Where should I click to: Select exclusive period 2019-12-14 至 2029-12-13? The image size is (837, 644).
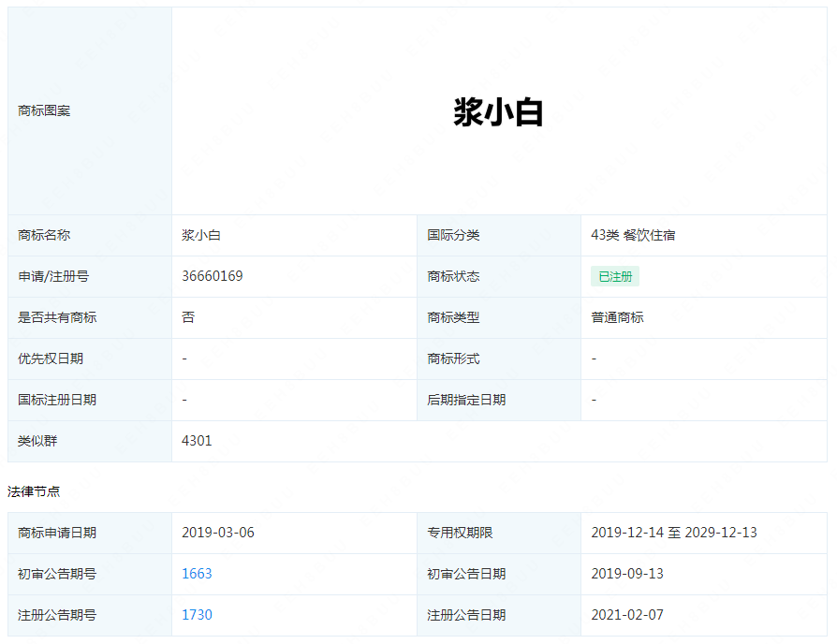click(x=674, y=533)
